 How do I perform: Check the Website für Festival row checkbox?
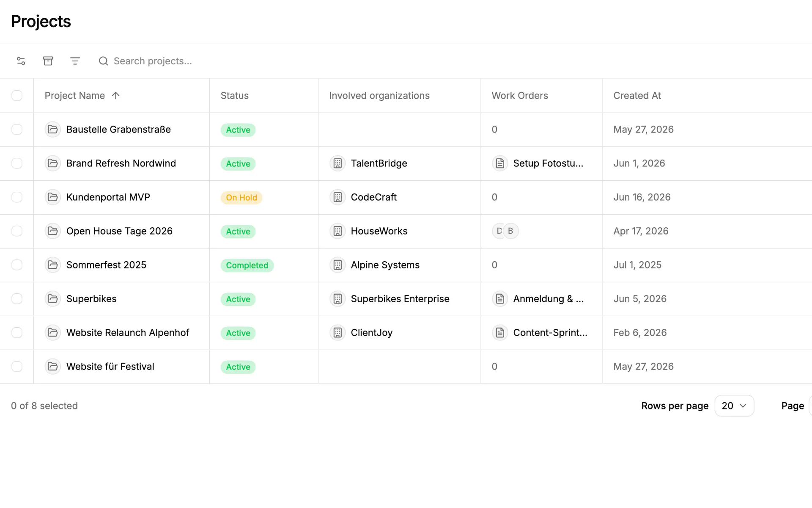pyautogui.click(x=17, y=366)
